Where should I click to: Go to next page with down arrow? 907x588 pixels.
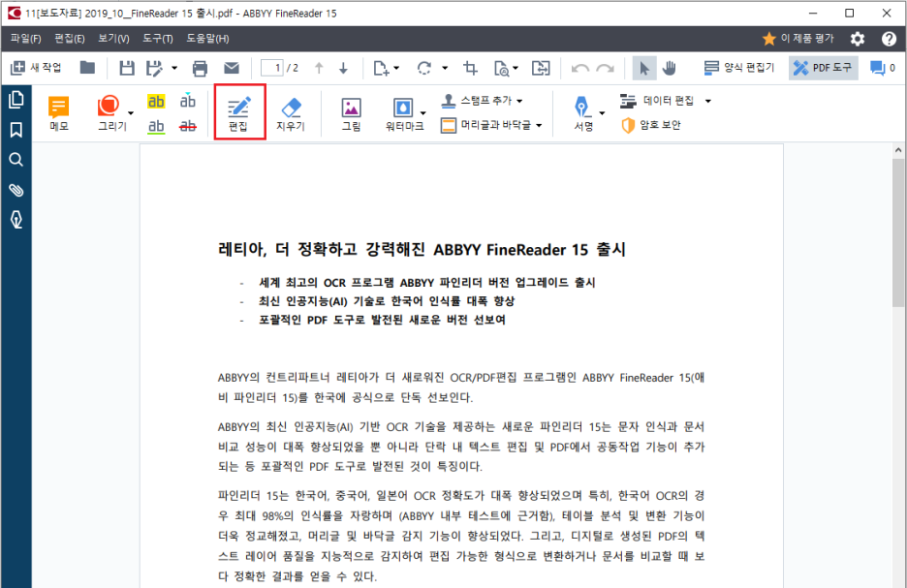(x=344, y=68)
